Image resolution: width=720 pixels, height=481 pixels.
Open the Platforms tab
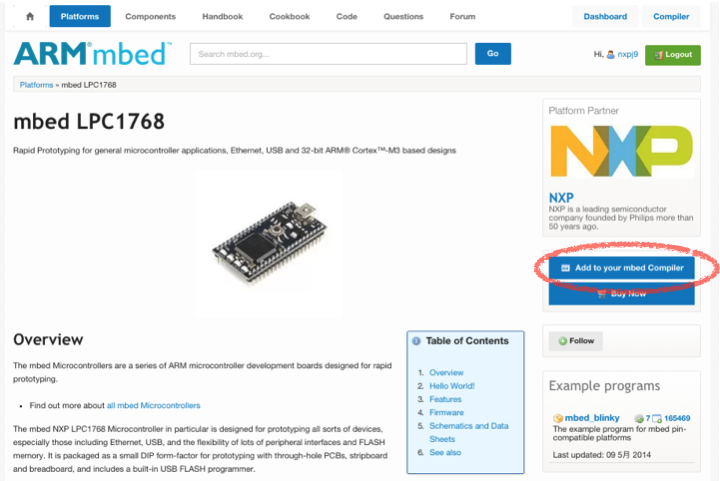tap(80, 17)
